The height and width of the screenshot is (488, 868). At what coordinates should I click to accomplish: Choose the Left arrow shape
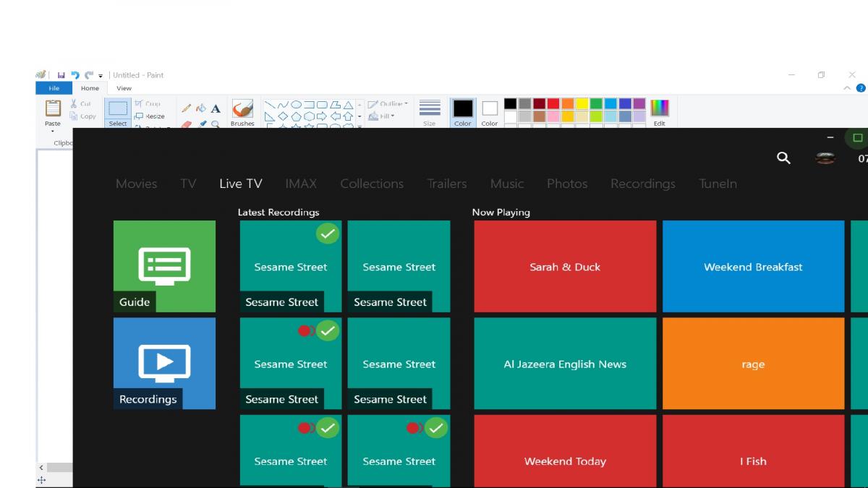[x=335, y=116]
